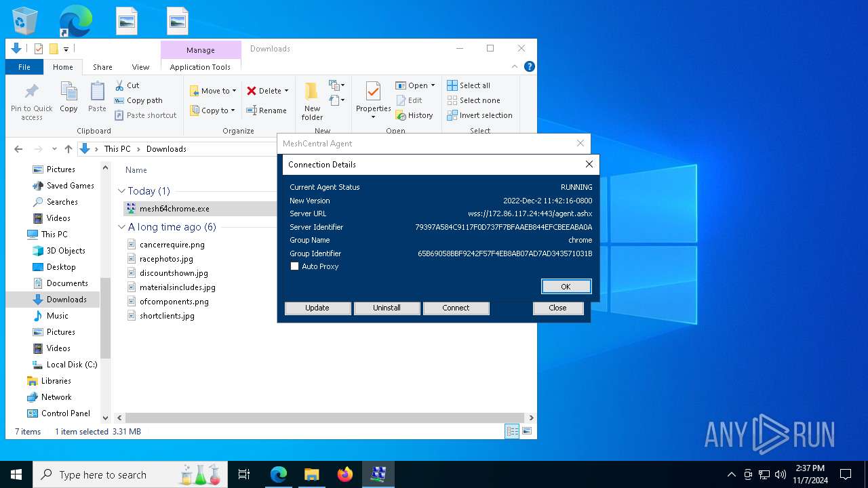Switch to the Home ribbon tab
The image size is (868, 488).
[63, 67]
